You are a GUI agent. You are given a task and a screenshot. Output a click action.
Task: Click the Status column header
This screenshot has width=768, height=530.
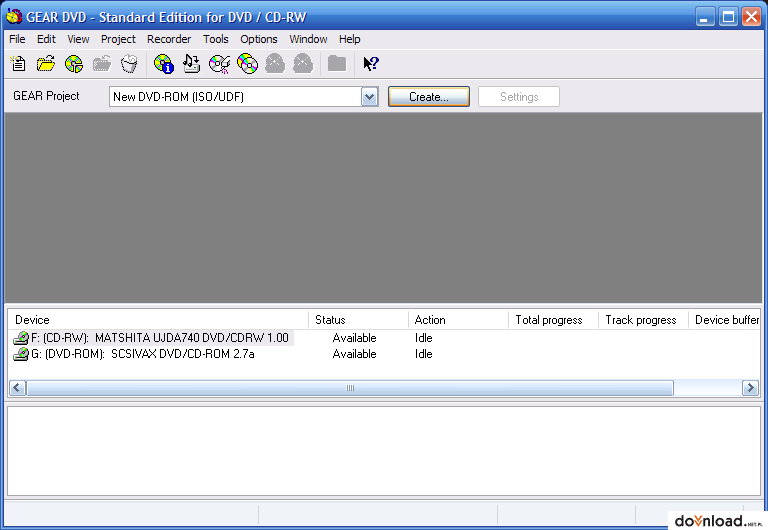358,320
